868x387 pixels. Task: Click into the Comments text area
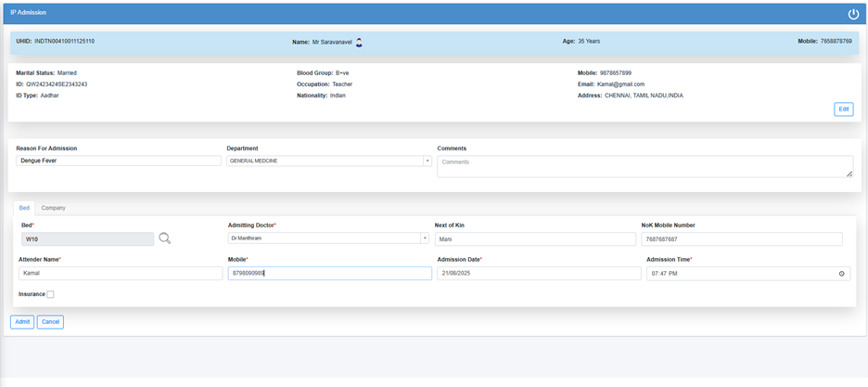point(644,165)
